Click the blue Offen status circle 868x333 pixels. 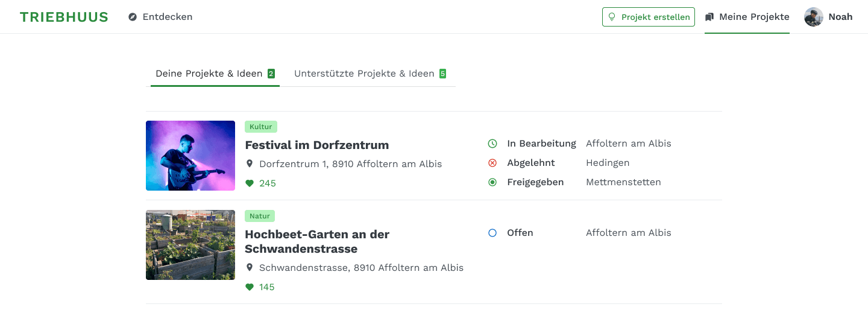[492, 233]
